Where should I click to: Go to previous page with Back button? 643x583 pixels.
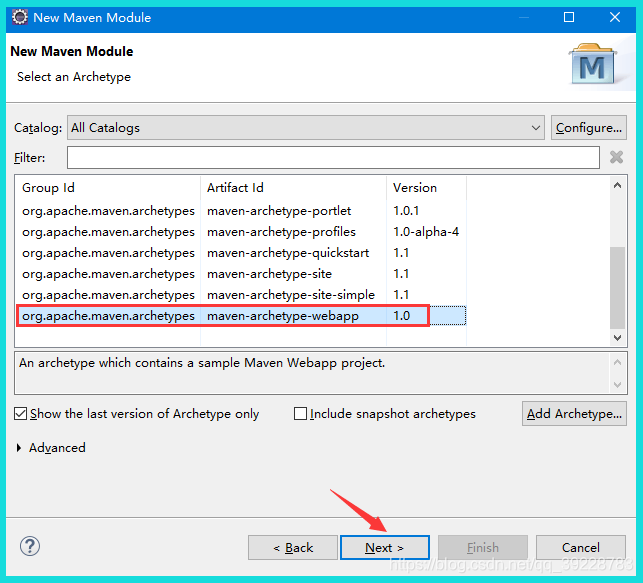coord(293,547)
